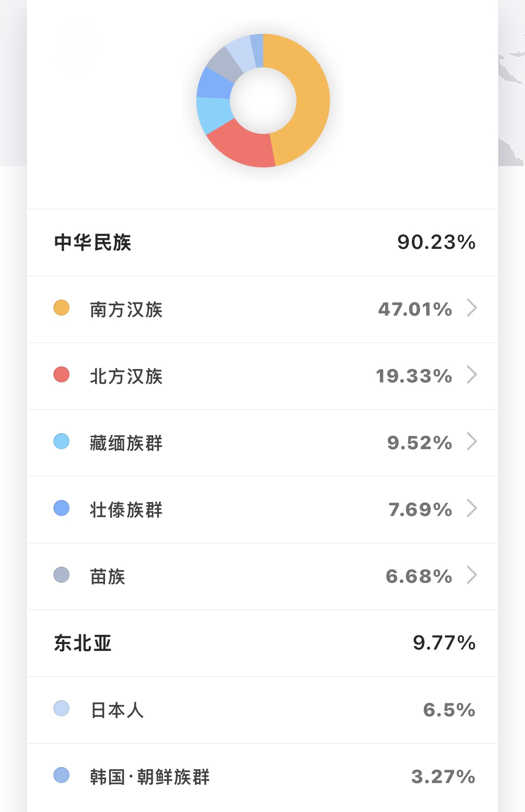Click the 韩国·朝鲜族群 legend dot
The image size is (525, 812).
(x=61, y=775)
